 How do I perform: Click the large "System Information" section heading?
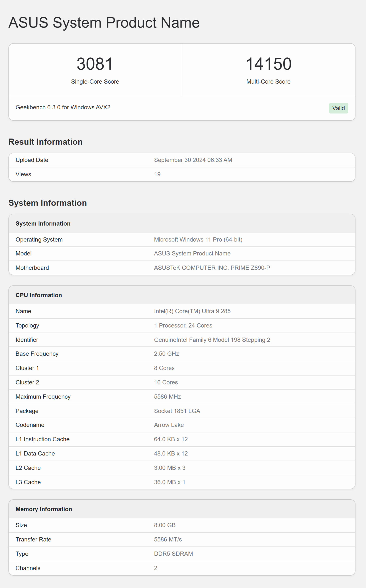coord(48,203)
